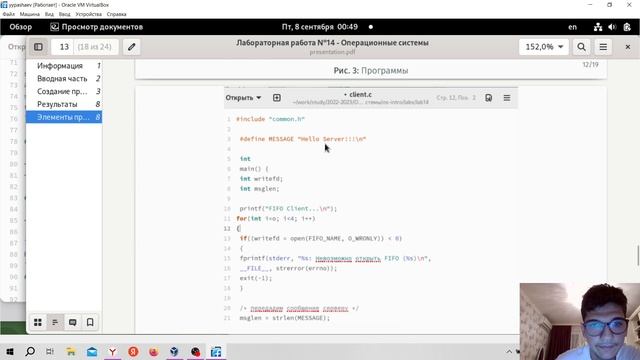Open OBS Studio from taskbar
Viewport: 640px width, 360px height.
195,351
